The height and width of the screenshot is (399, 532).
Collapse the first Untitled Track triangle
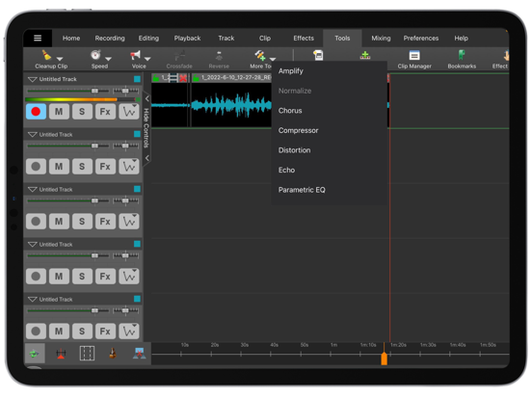pos(32,79)
